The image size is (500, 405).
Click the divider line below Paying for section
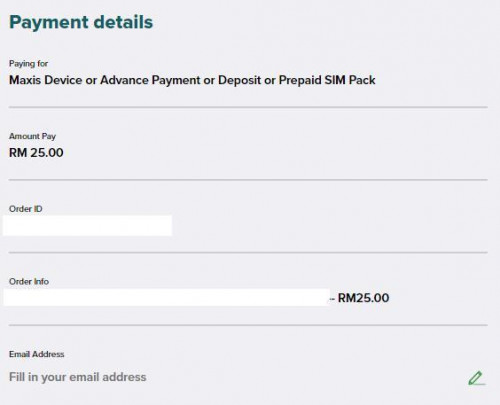tap(248, 107)
